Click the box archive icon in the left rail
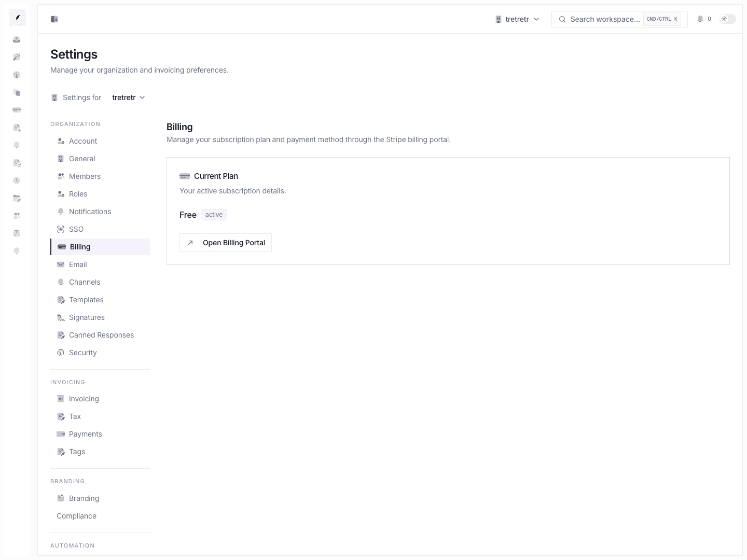The image size is (747, 560). (17, 233)
